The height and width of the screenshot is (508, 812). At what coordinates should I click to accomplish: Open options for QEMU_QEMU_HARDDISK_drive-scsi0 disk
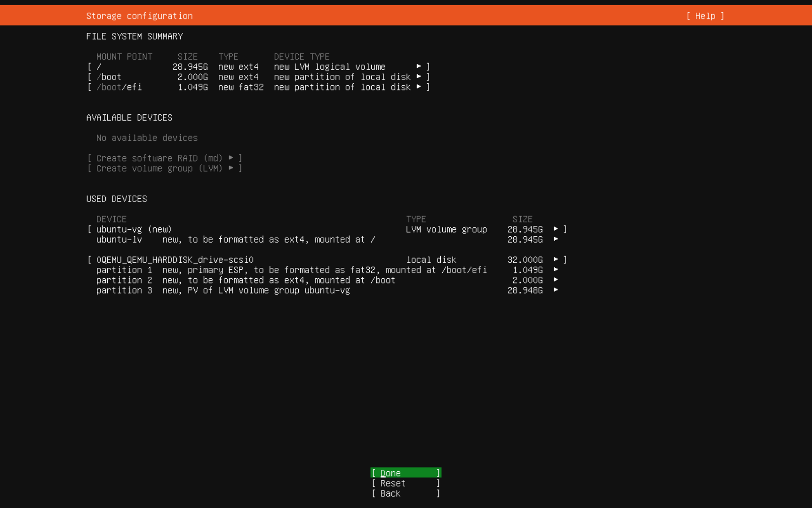[x=557, y=259]
